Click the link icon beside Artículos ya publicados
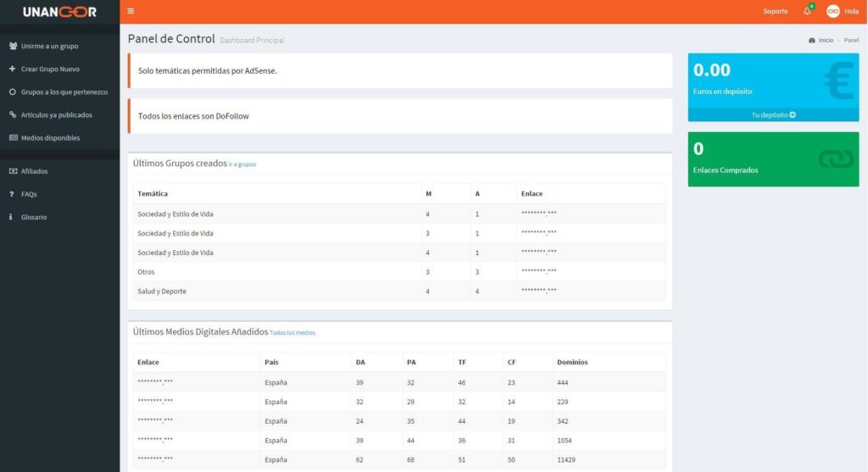This screenshot has width=868, height=472. (12, 114)
